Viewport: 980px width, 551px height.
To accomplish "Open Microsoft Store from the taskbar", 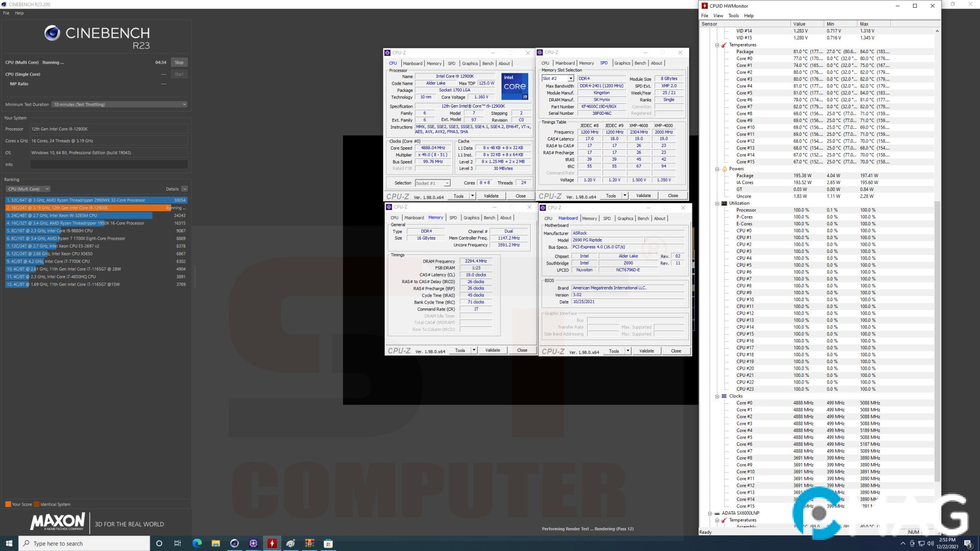I will [328, 543].
